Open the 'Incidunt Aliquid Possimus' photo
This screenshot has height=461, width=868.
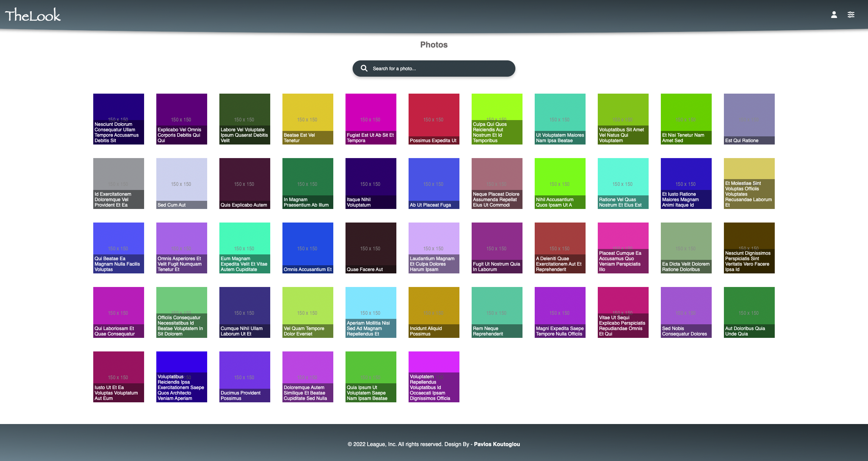coord(434,312)
